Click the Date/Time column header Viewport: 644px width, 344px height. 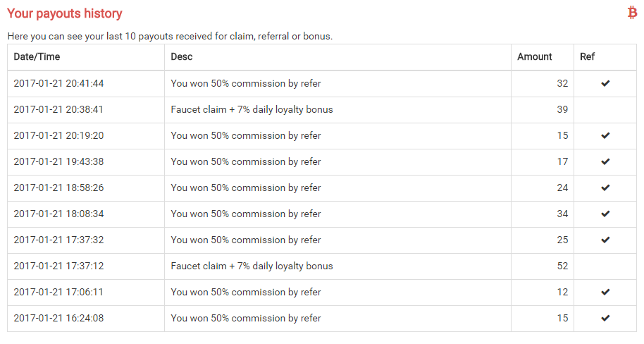[x=37, y=56]
